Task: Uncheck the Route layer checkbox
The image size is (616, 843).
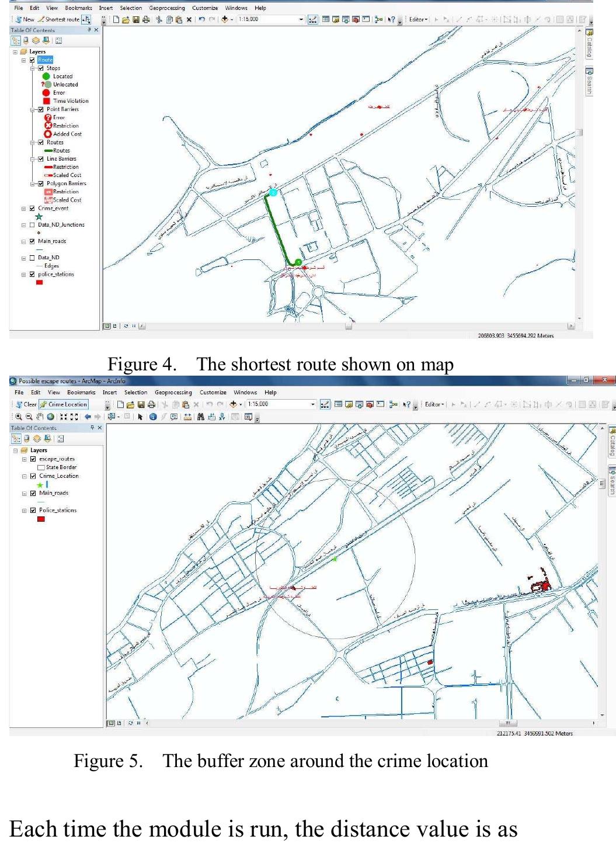Action: [32, 60]
